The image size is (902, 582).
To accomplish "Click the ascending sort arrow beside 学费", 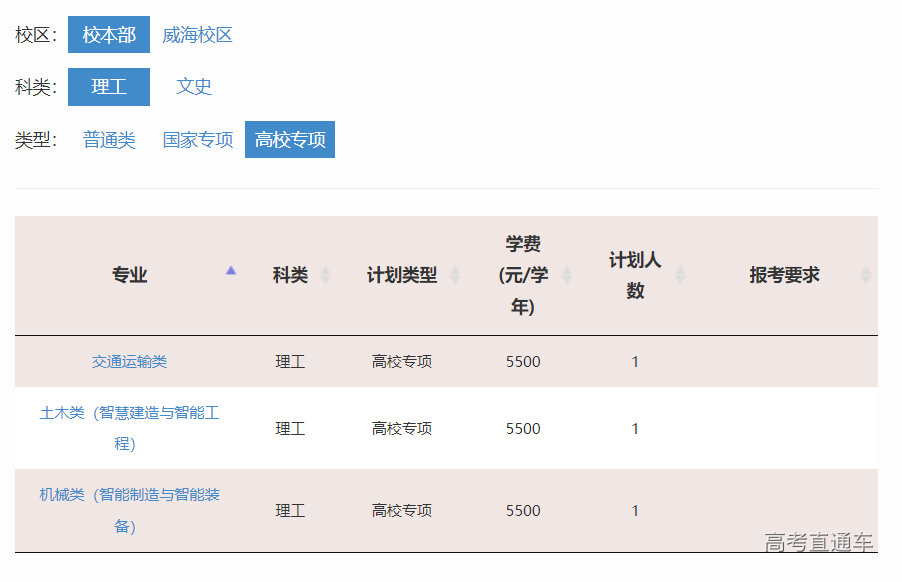I will click(x=569, y=270).
